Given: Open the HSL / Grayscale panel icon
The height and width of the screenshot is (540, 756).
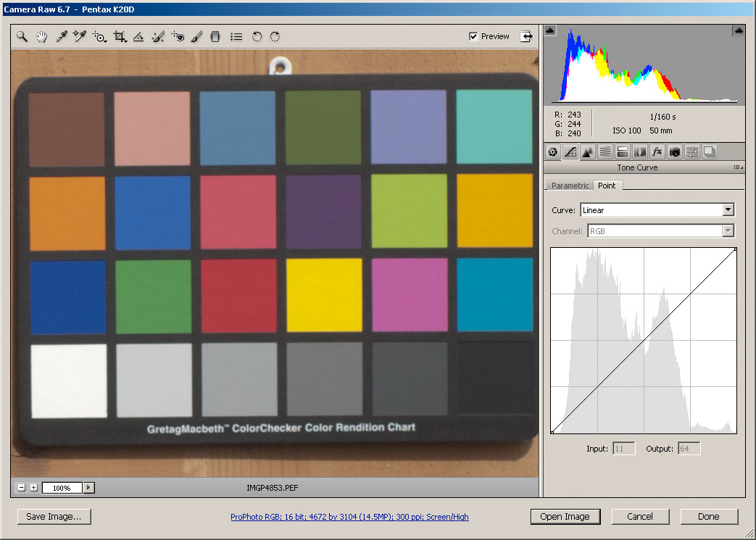Looking at the screenshot, I should point(605,152).
